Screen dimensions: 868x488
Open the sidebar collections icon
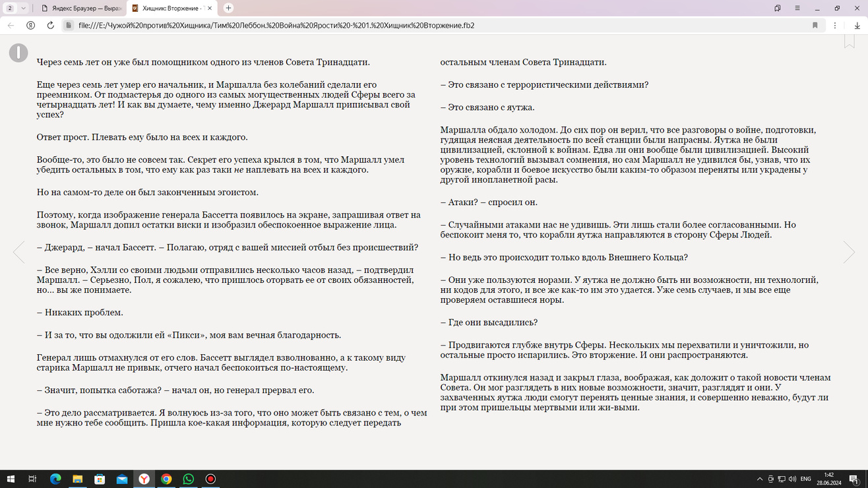pyautogui.click(x=778, y=8)
